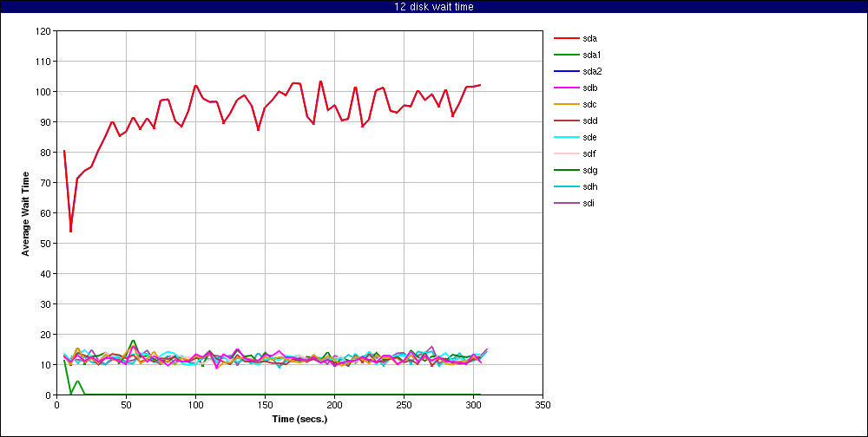This screenshot has width=868, height=437.
Task: Click the green sda1 legend line swatch
Action: [566, 55]
